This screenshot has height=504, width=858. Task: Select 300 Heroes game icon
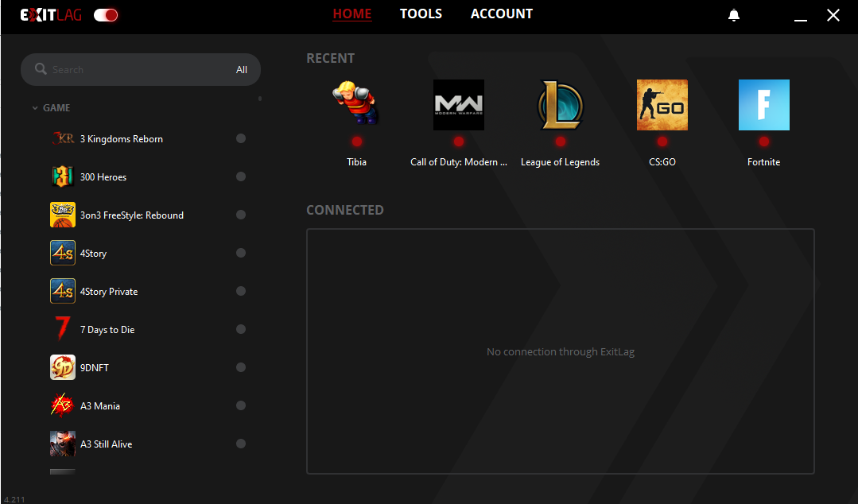pos(63,176)
